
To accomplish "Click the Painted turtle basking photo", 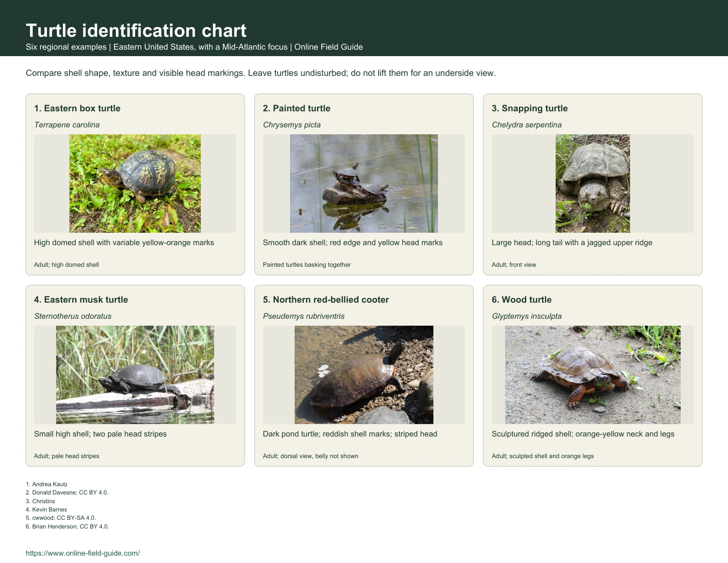I will (364, 184).
